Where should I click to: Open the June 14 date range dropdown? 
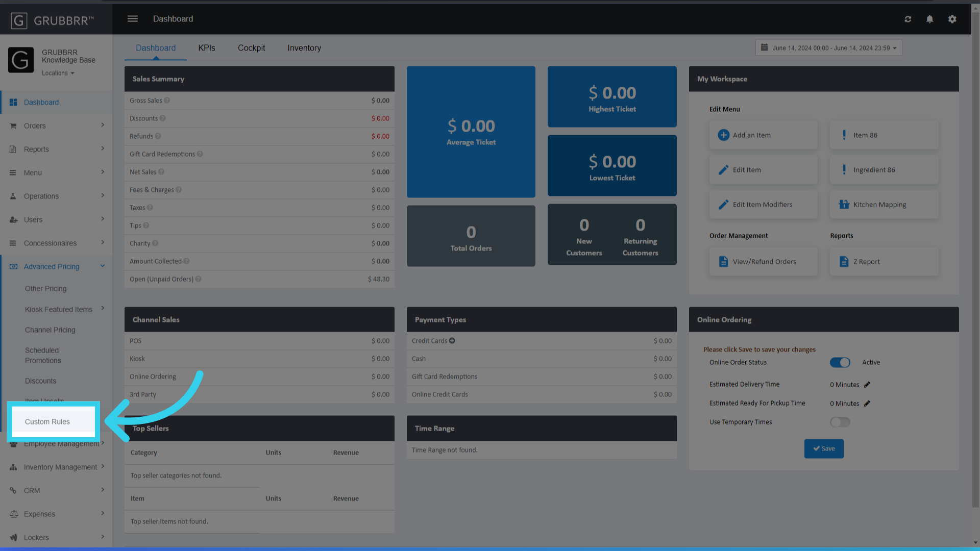coord(828,47)
